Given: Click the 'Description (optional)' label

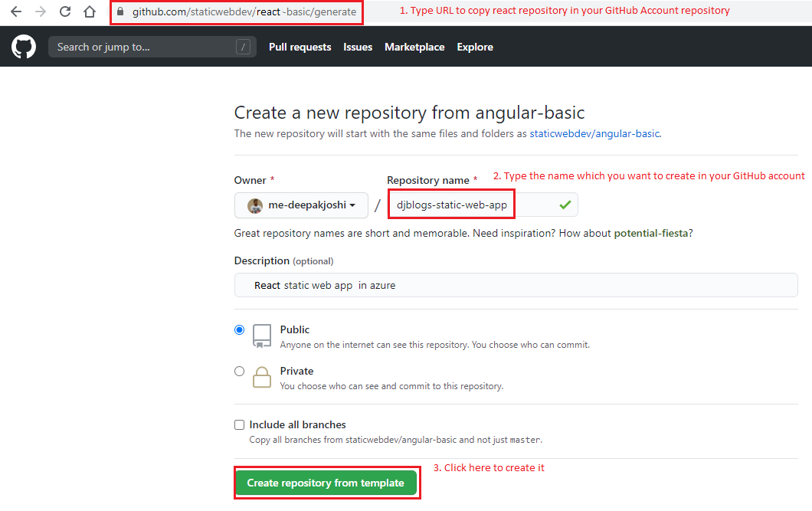Looking at the screenshot, I should click(x=283, y=261).
